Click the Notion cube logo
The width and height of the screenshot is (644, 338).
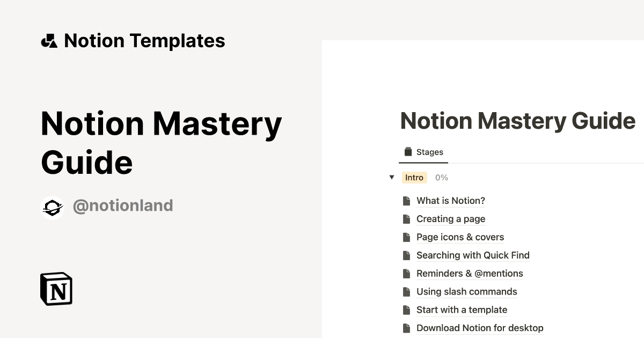coord(56,289)
